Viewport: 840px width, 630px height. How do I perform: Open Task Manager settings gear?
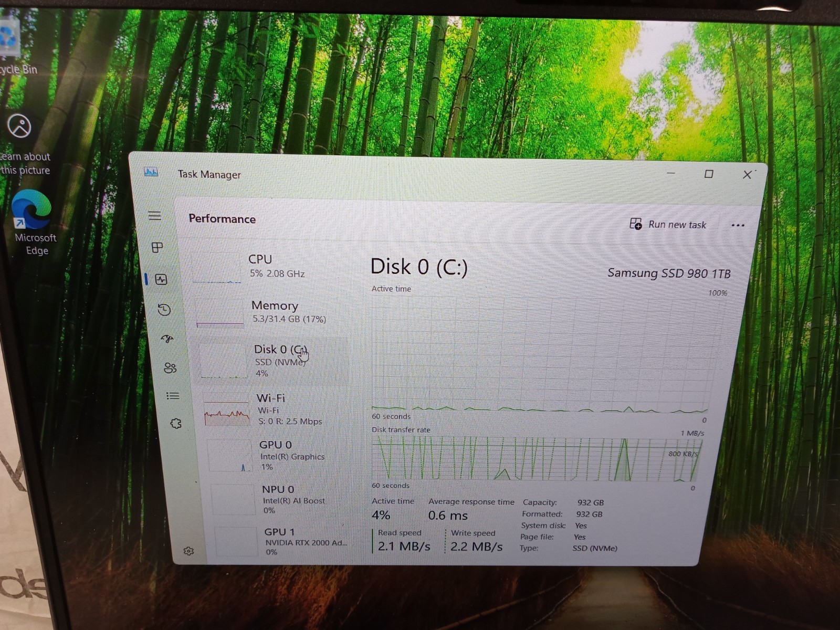point(189,551)
